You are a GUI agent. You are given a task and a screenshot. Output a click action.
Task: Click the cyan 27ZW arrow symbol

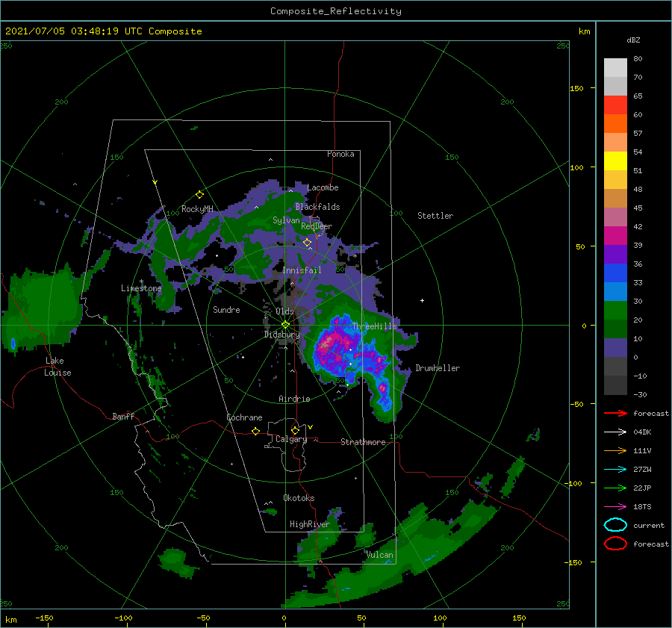click(615, 470)
